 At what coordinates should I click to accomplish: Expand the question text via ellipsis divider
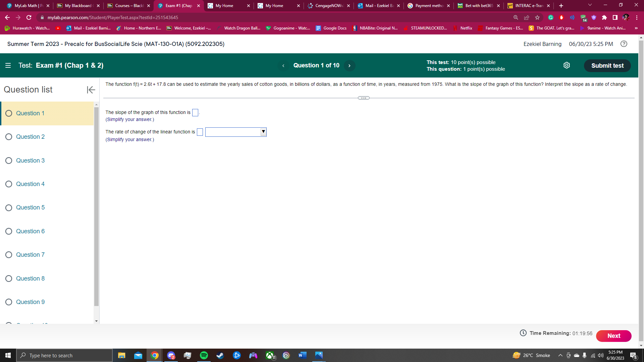(x=363, y=98)
